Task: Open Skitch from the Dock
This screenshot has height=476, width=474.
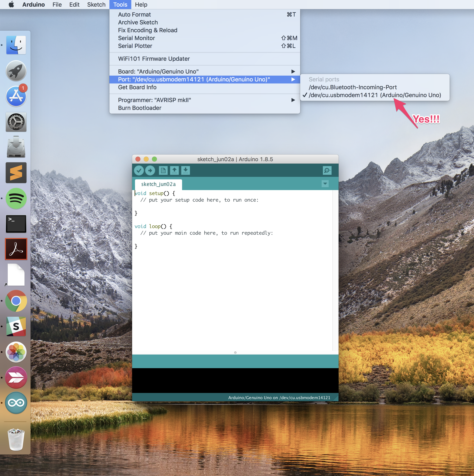Action: tap(16, 377)
